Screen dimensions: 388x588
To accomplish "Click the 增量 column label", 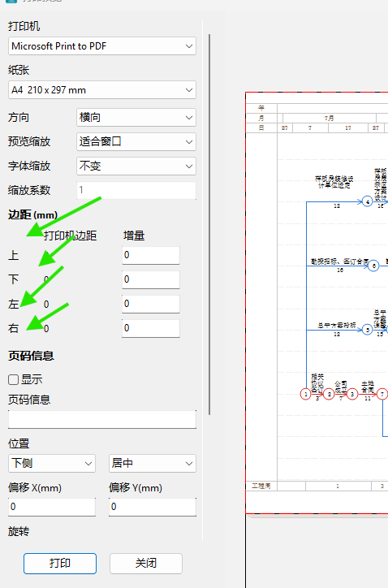I will point(134,236).
